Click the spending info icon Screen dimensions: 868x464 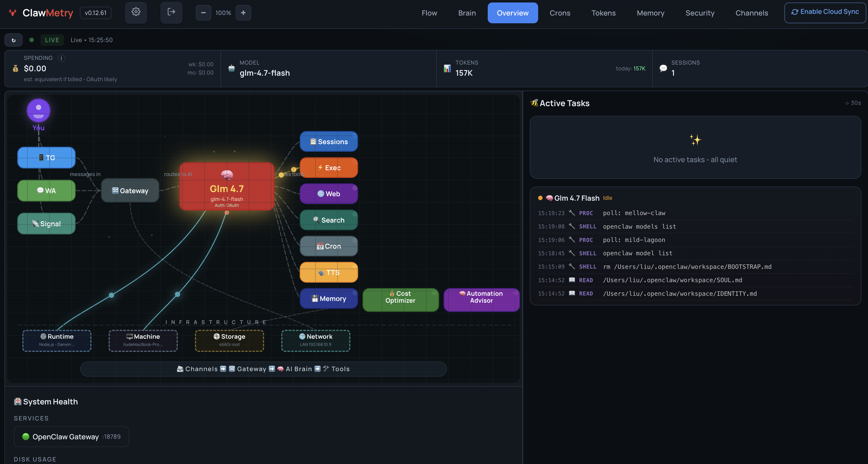(61, 58)
